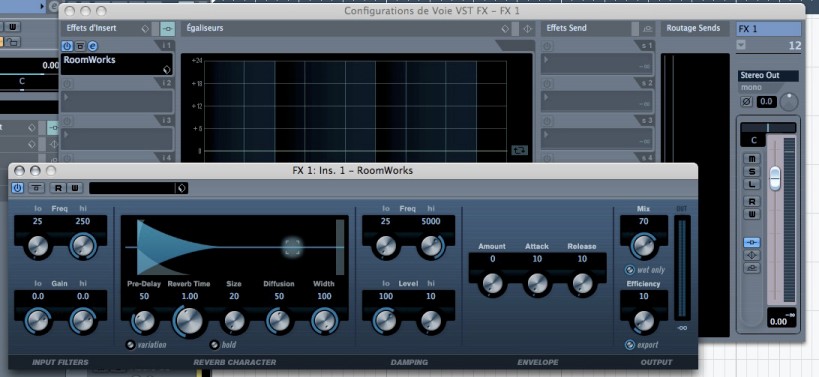The image size is (819, 377).
Task: Click the Damping hi Freq value 5000
Action: coord(431,221)
